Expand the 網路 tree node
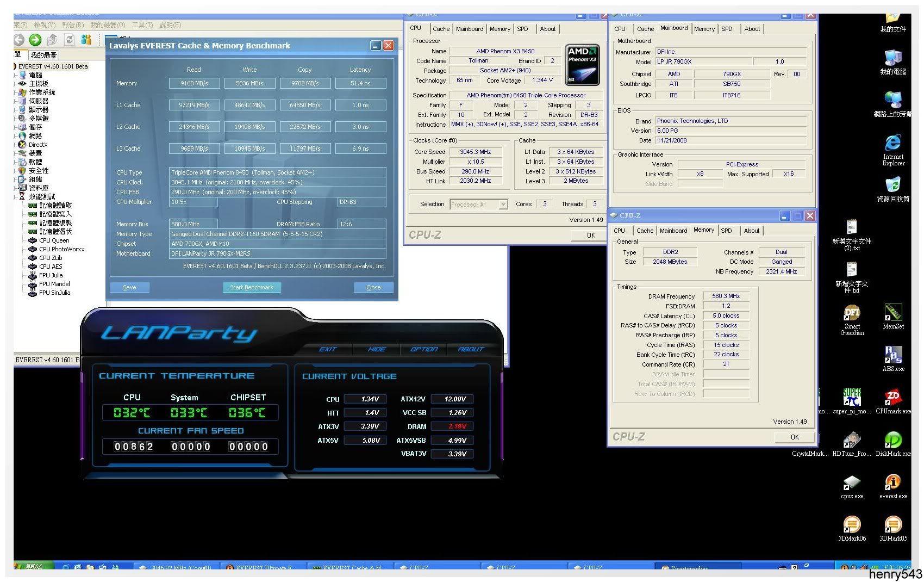 point(15,136)
